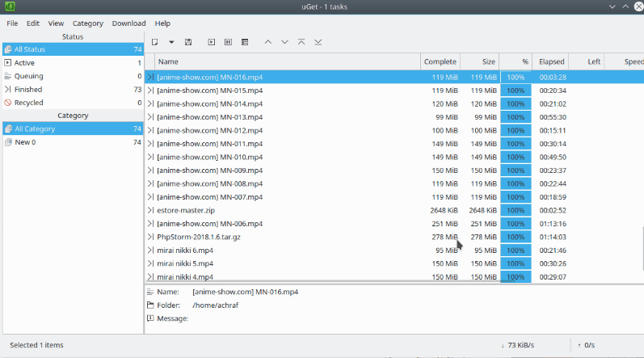Open the File menu
This screenshot has height=358, width=644.
point(12,23)
